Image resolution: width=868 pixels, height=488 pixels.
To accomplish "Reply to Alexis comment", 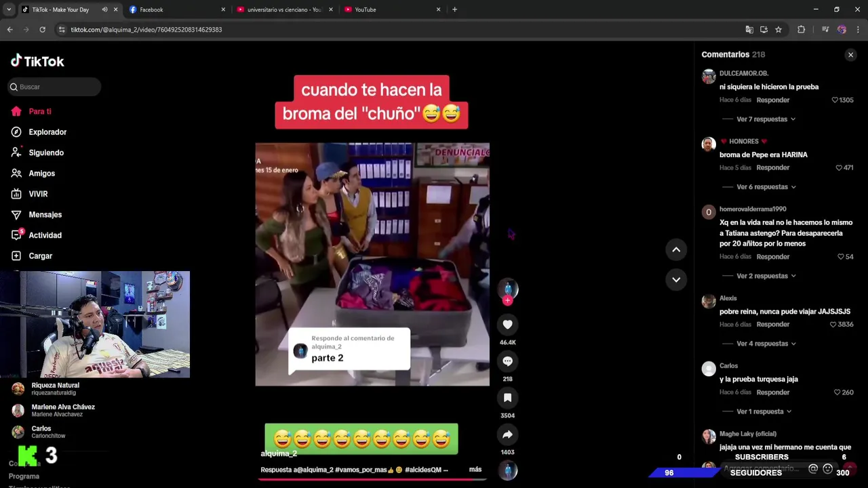I will pos(773,325).
